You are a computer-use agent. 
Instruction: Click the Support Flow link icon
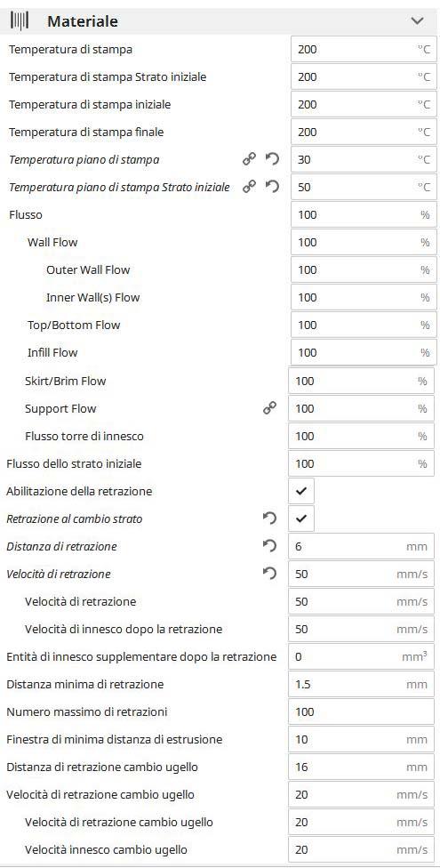[269, 408]
